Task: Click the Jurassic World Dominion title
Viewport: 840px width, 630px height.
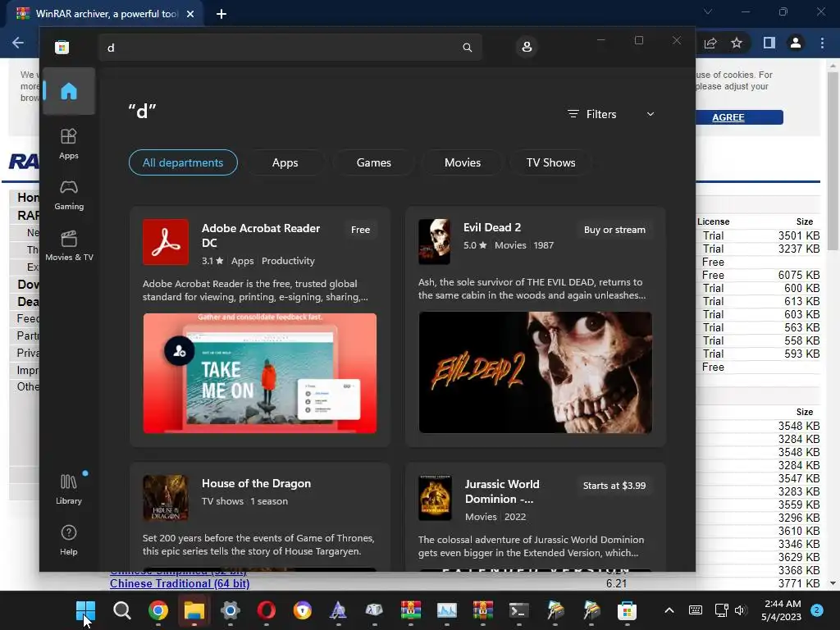Action: pyautogui.click(x=502, y=491)
